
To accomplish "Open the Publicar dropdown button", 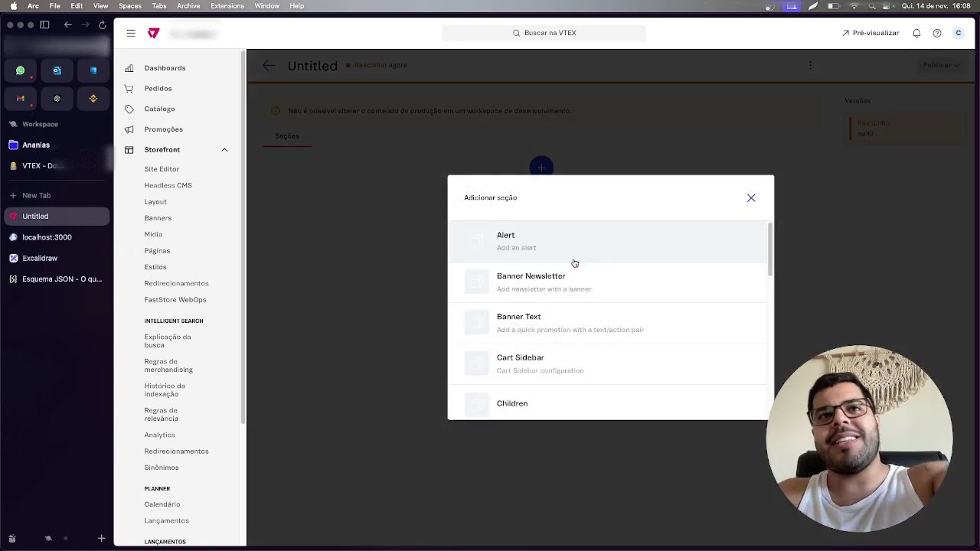I will (941, 65).
